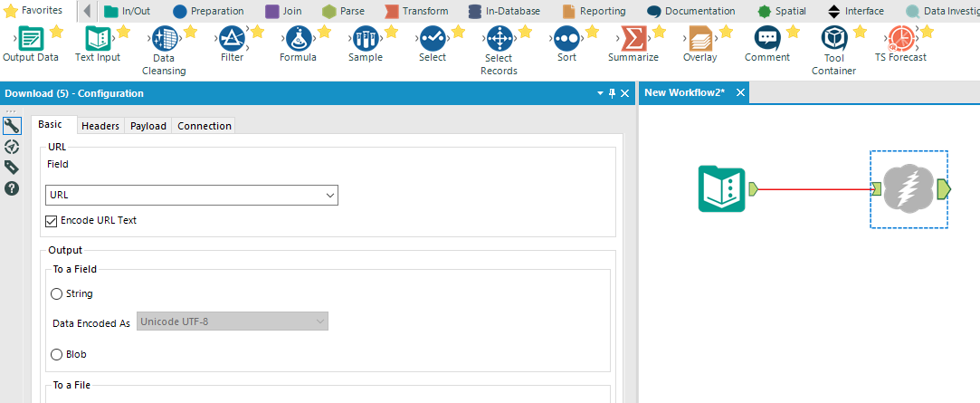The height and width of the screenshot is (403, 980).
Task: Select the Select Records tool
Action: click(499, 39)
